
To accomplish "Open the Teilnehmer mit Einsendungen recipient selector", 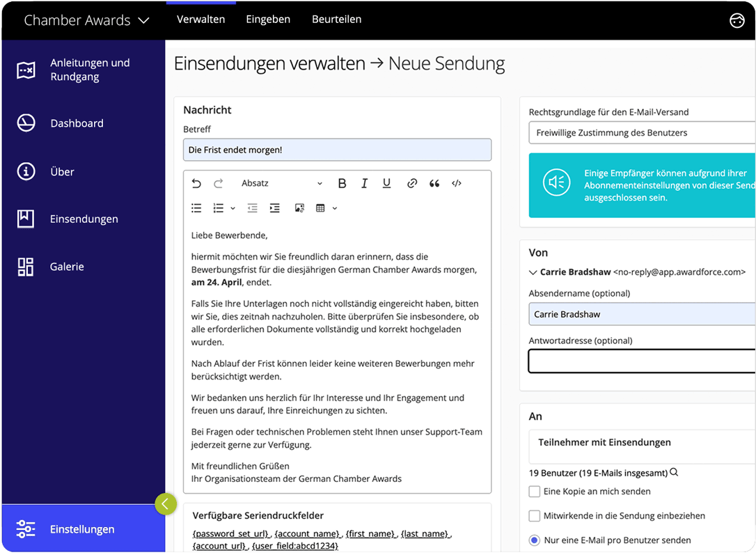I will click(x=642, y=446).
